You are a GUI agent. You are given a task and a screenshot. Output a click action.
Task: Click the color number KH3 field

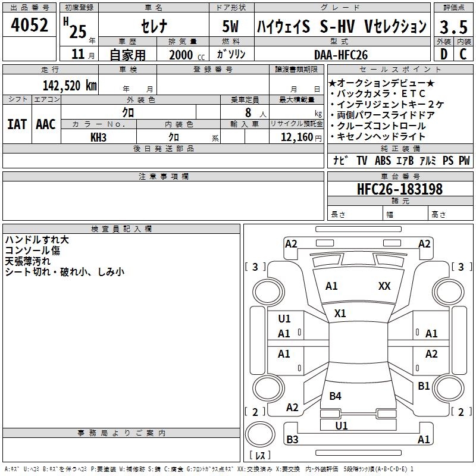pyautogui.click(x=98, y=137)
